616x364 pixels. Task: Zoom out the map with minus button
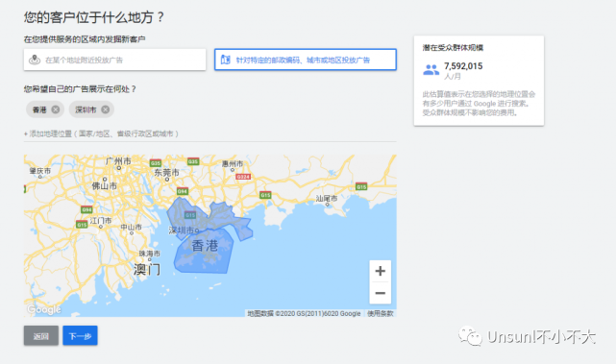(x=380, y=293)
